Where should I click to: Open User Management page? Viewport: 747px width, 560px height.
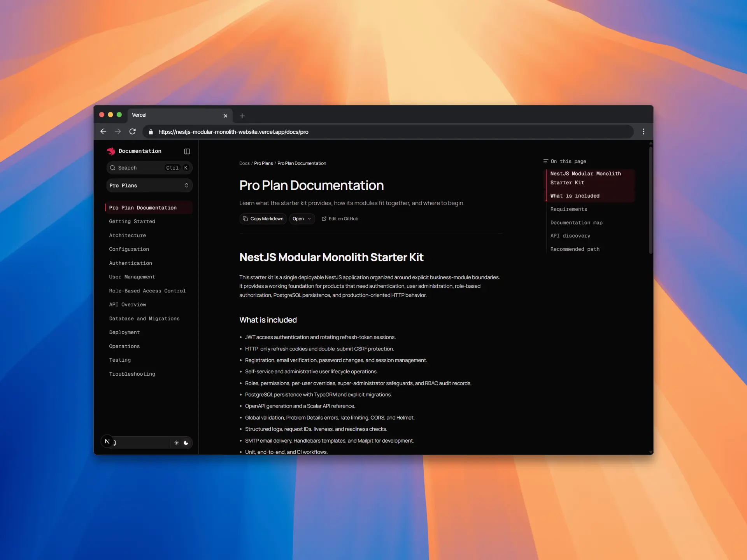coord(132,277)
